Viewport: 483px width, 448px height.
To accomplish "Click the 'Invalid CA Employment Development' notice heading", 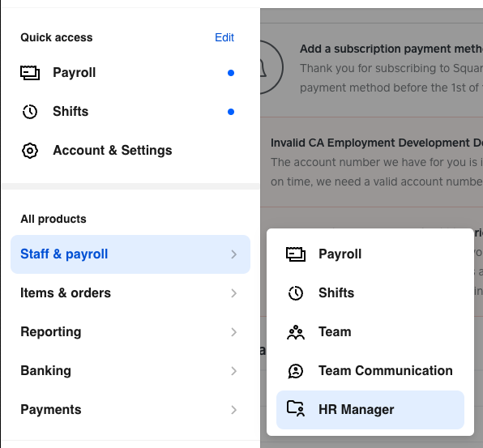I will pos(377,143).
